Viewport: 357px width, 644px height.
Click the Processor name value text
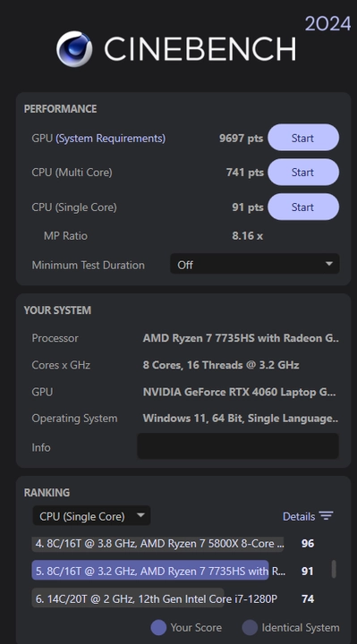tap(241, 338)
